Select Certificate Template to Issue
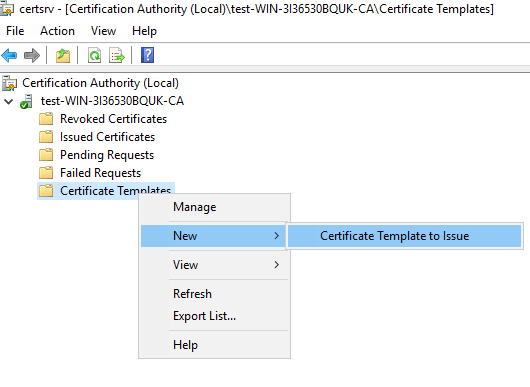The image size is (530, 387). tap(404, 236)
